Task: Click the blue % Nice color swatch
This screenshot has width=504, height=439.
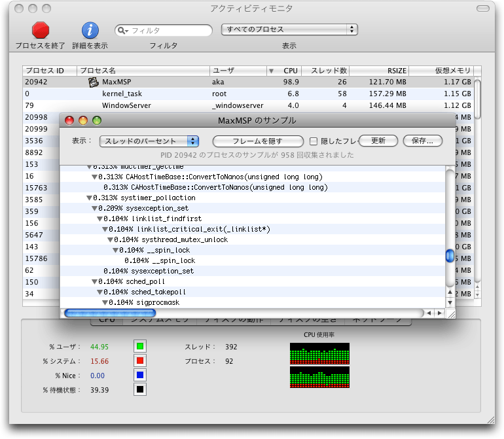Action: tap(140, 376)
